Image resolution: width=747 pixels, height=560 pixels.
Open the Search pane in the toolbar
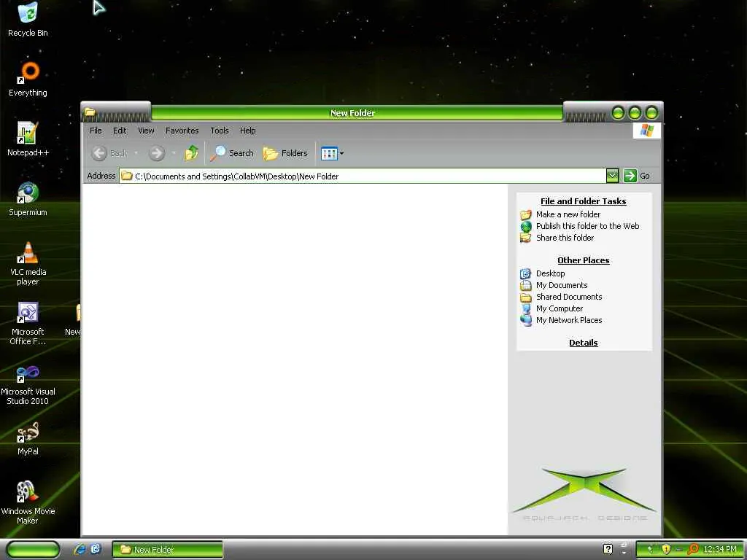[232, 153]
